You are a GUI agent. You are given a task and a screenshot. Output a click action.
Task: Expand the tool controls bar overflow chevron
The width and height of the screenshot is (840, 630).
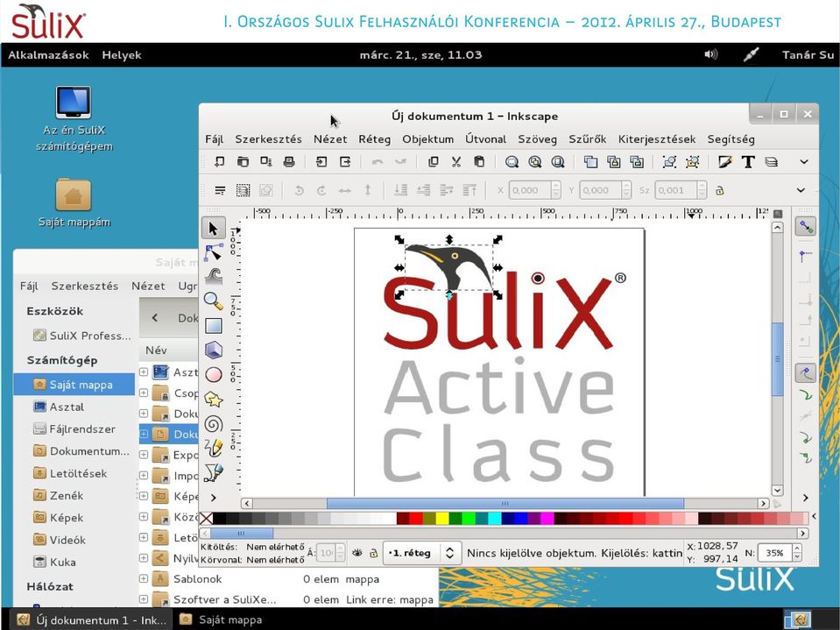tap(801, 189)
